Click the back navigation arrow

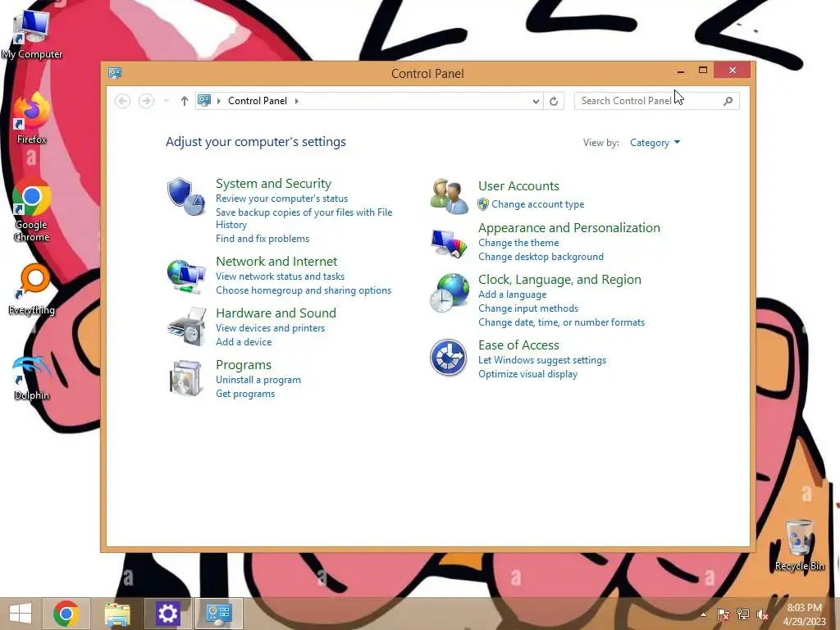pyautogui.click(x=123, y=101)
